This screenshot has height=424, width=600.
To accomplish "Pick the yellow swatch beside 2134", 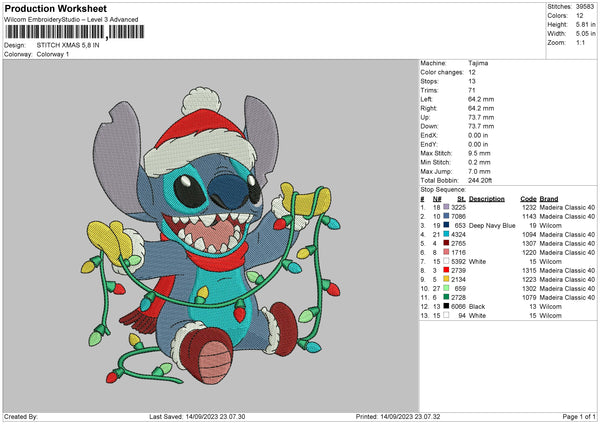I will 446,279.
